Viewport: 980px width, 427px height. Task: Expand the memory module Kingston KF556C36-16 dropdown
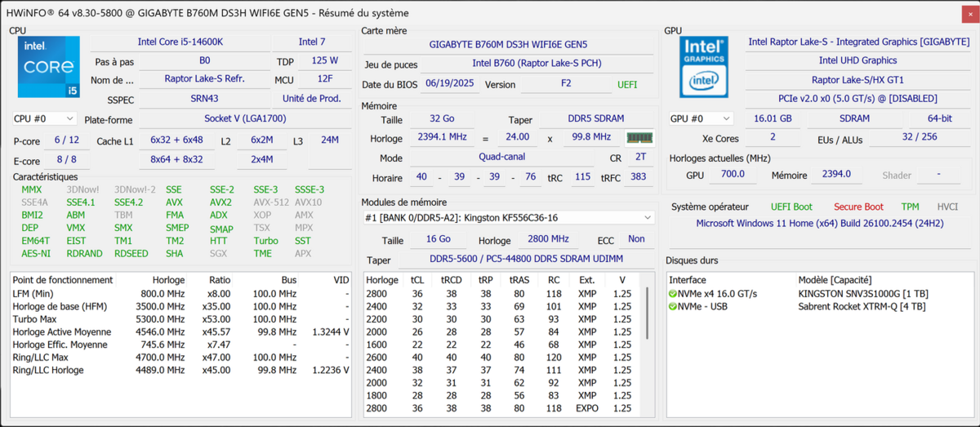tap(648, 218)
